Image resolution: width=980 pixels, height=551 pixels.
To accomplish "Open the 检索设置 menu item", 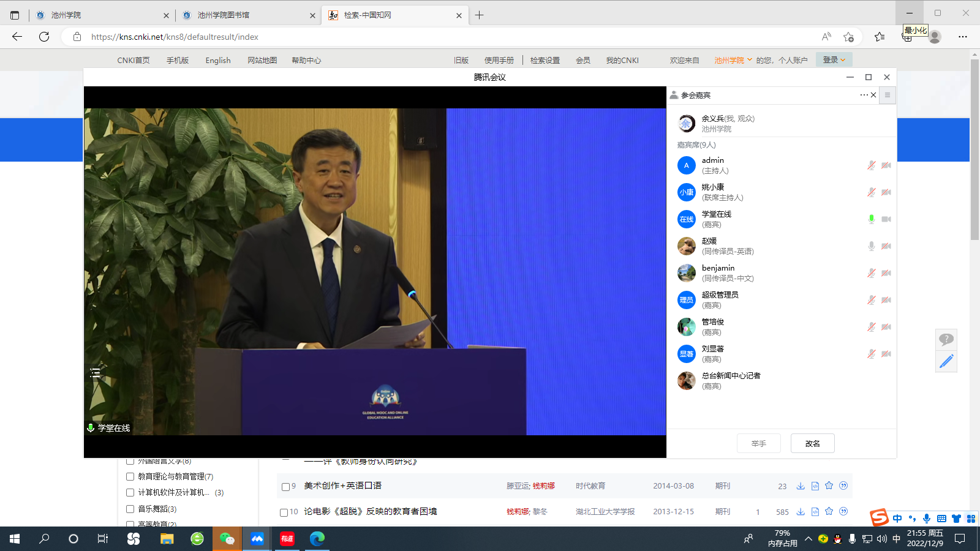I will point(545,60).
